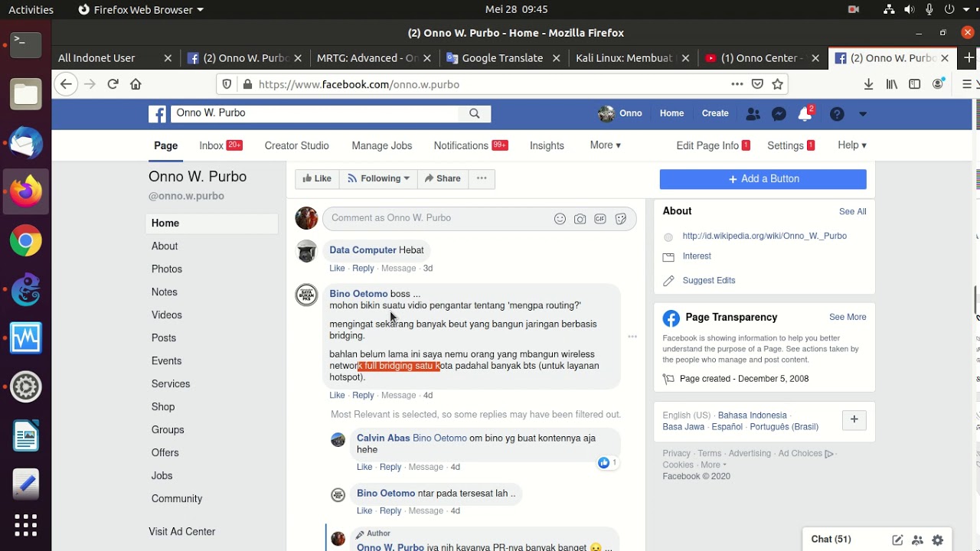Open the Creator Studio tab
980x551 pixels.
pyautogui.click(x=296, y=145)
